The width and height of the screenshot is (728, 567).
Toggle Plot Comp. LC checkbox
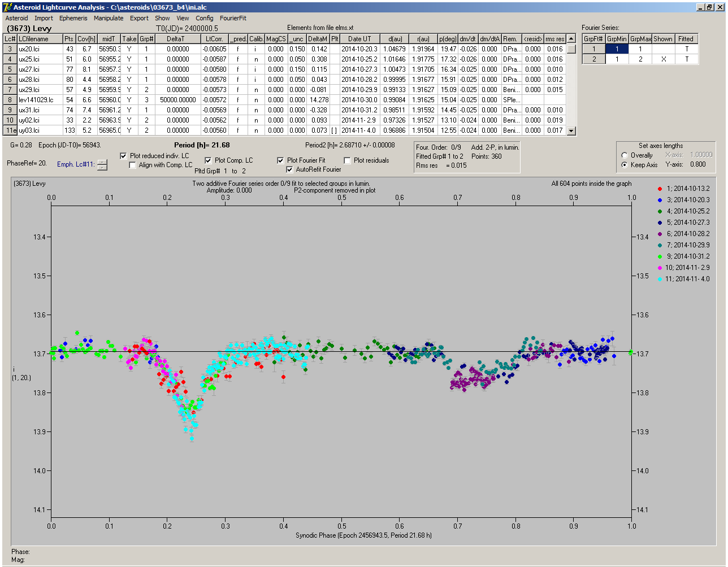pos(208,160)
